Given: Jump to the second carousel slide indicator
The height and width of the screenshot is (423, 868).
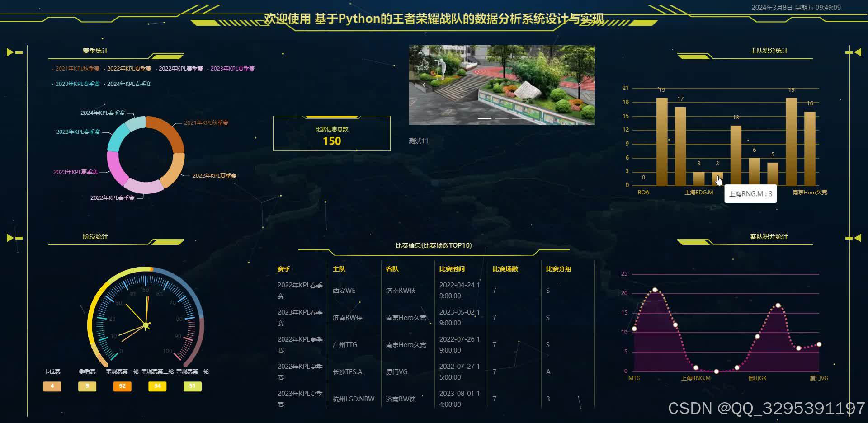Looking at the screenshot, I should coord(502,118).
